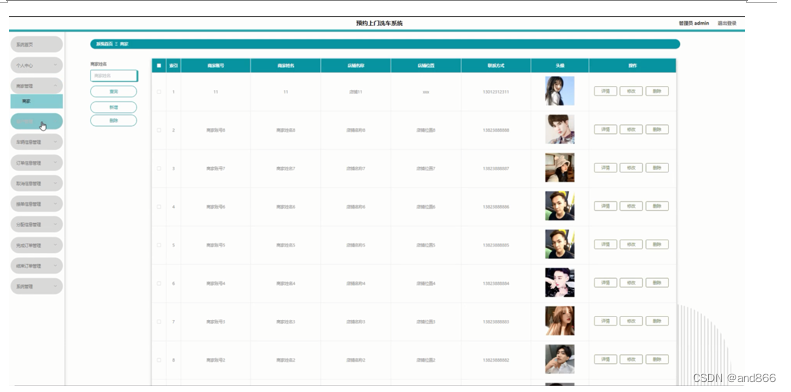Screen dimensions: 791x392
Task: Click the 商家姓名 search input field
Action: tap(114, 76)
